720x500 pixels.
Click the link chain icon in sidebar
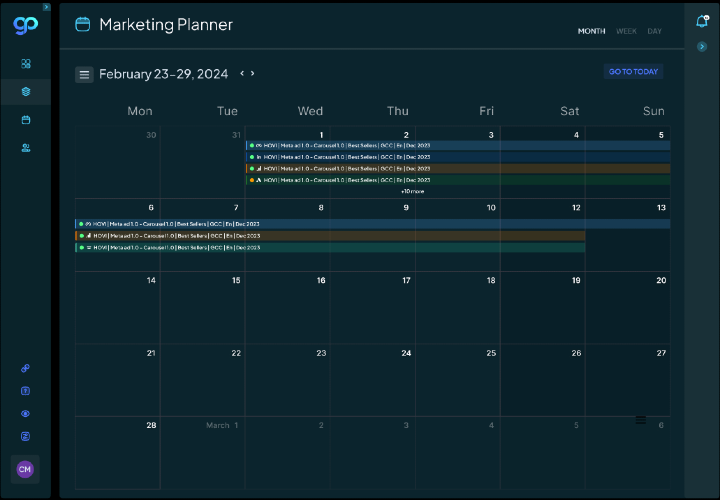[26, 368]
